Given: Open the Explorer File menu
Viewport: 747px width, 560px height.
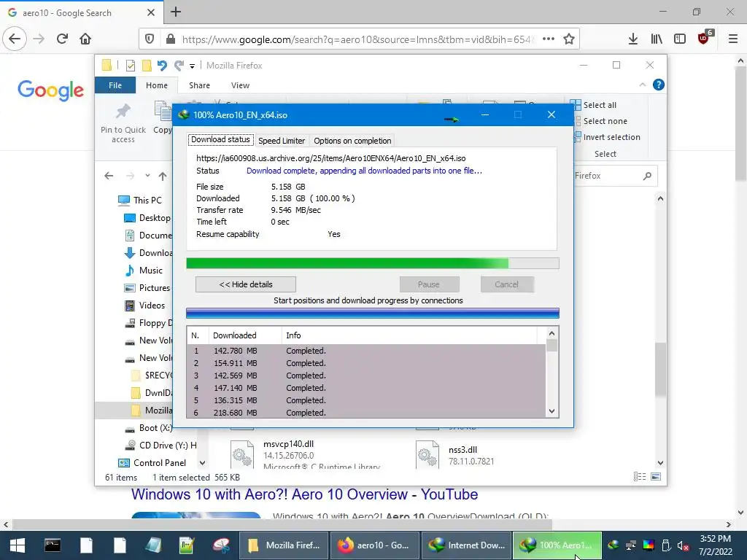Looking at the screenshot, I should point(115,85).
